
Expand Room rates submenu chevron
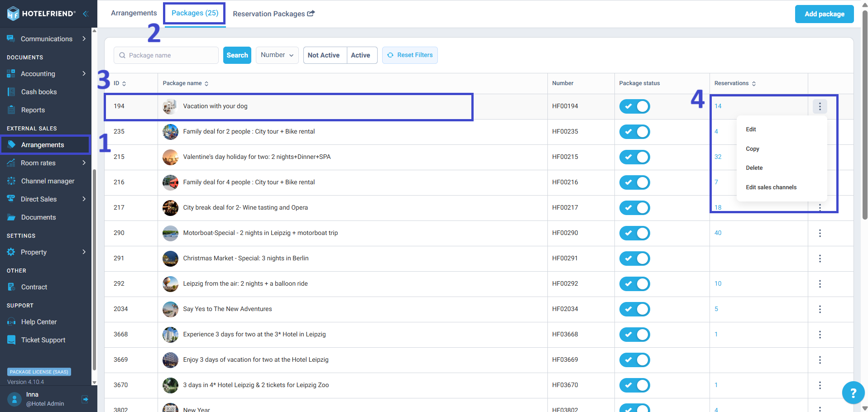pos(84,163)
